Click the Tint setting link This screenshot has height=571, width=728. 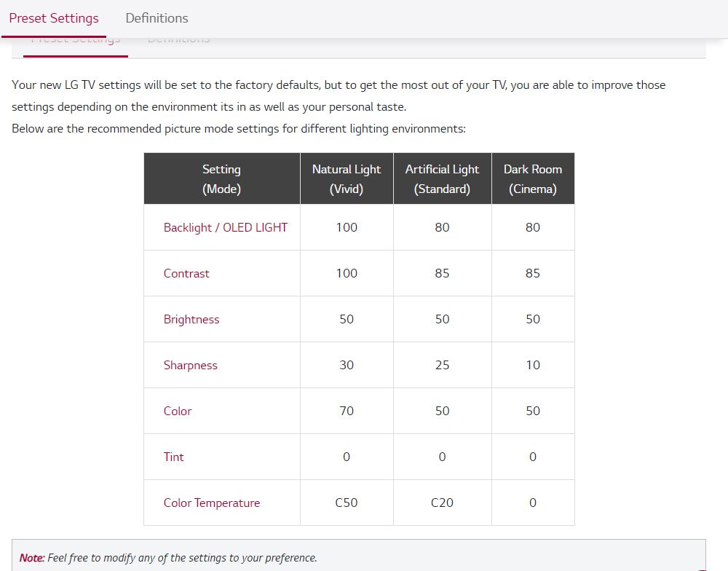[x=174, y=457]
